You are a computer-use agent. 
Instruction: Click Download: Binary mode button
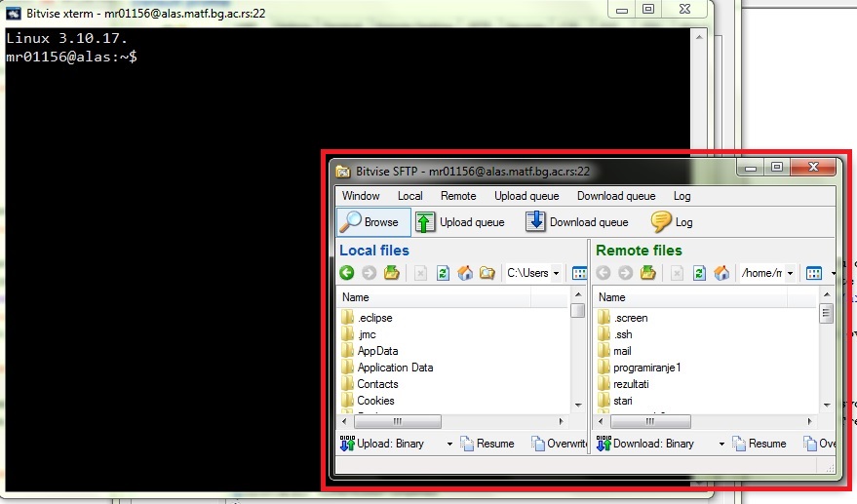[644, 444]
